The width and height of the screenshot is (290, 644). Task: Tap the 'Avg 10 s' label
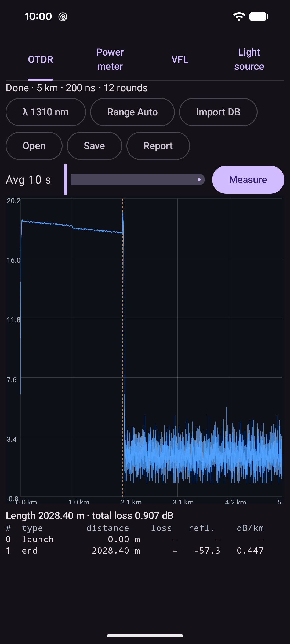coord(28,180)
